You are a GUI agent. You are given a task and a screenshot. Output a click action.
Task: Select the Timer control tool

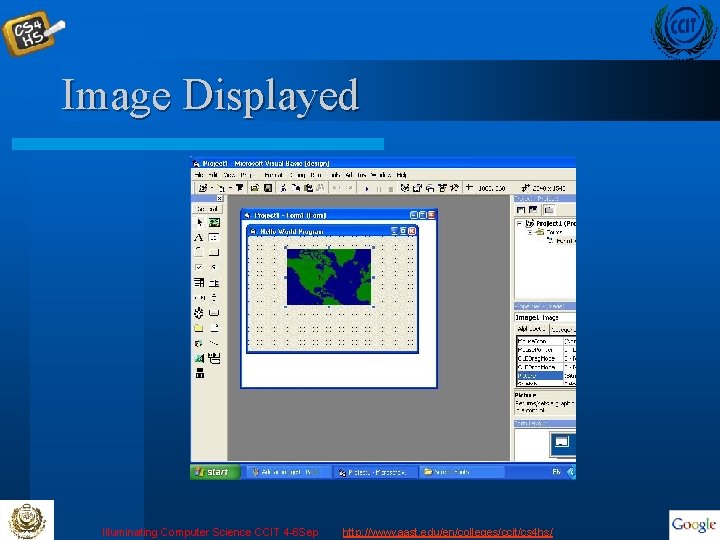(199, 313)
